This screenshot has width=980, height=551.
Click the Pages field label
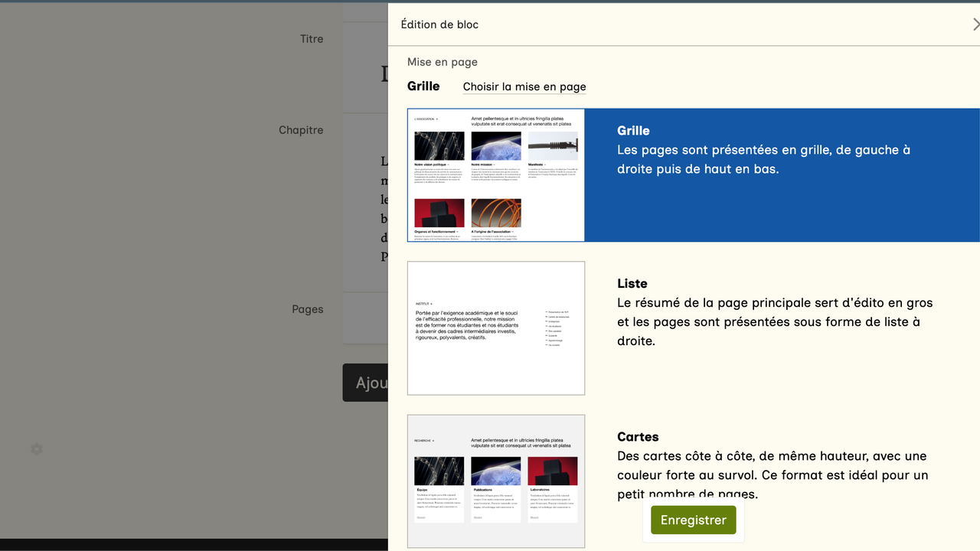307,309
